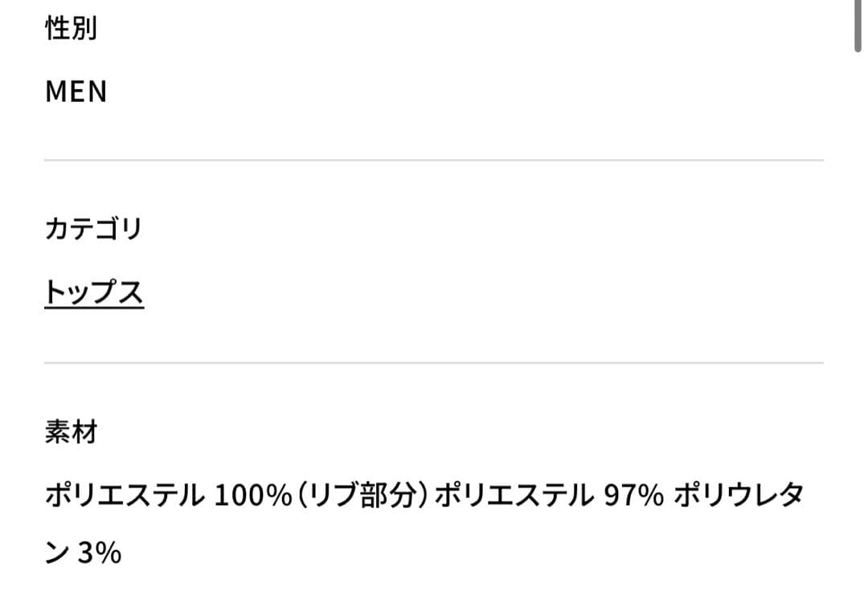Image resolution: width=868 pixels, height=596 pixels.
Task: Click the 100% percentage text
Action: (253, 496)
